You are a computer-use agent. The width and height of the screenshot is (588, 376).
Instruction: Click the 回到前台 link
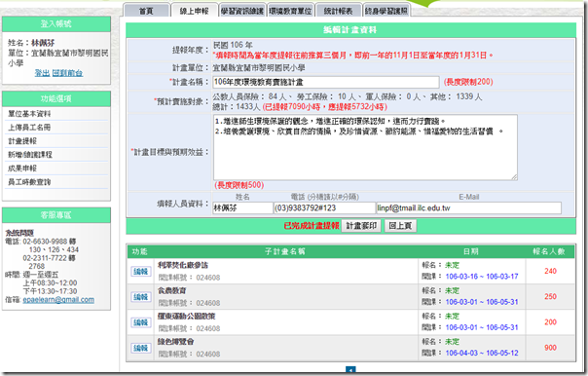(x=67, y=73)
